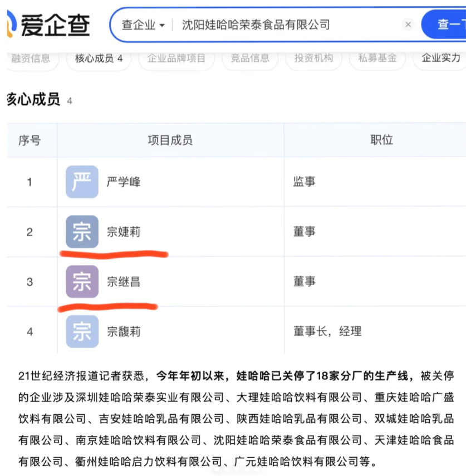The image size is (466, 476).
Task: Open member link 宗馥莉
Action: [124, 331]
